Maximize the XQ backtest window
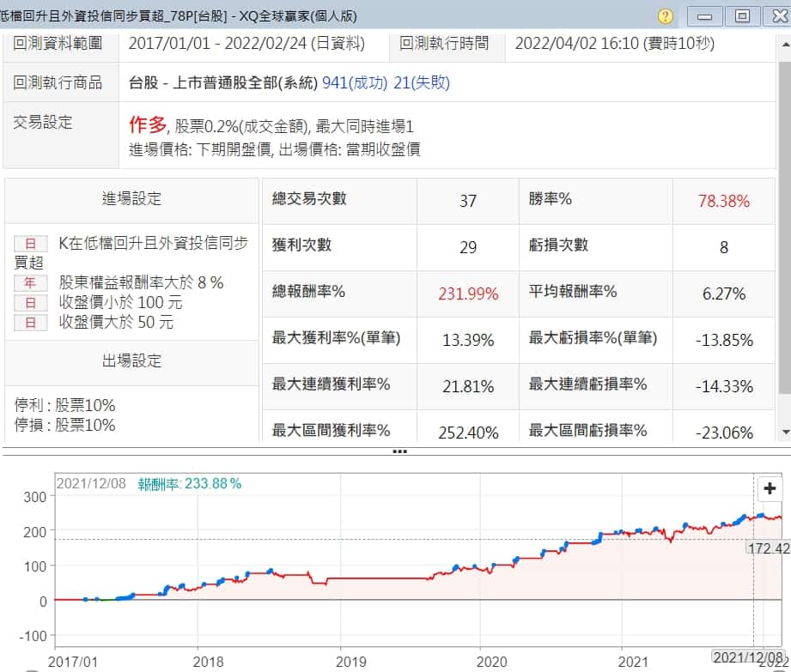The height and width of the screenshot is (672, 791). pyautogui.click(x=742, y=16)
